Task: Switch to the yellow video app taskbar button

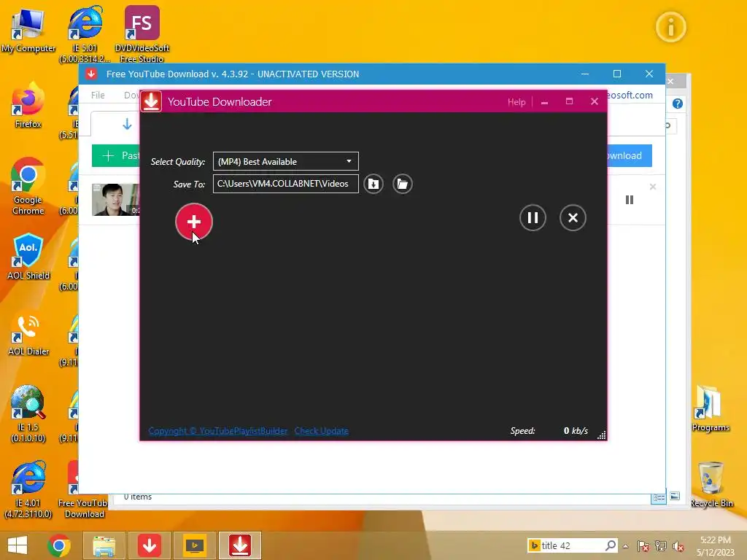Action: [194, 545]
